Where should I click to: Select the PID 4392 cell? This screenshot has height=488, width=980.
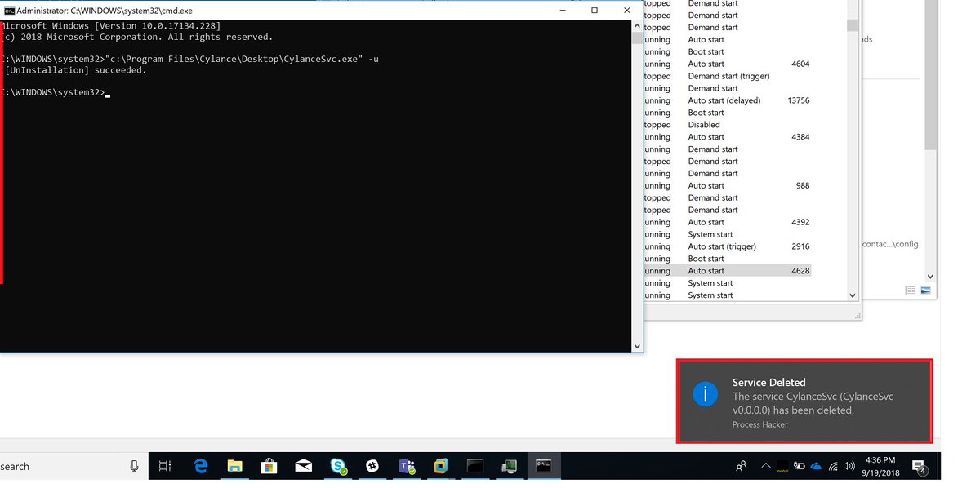pyautogui.click(x=800, y=222)
